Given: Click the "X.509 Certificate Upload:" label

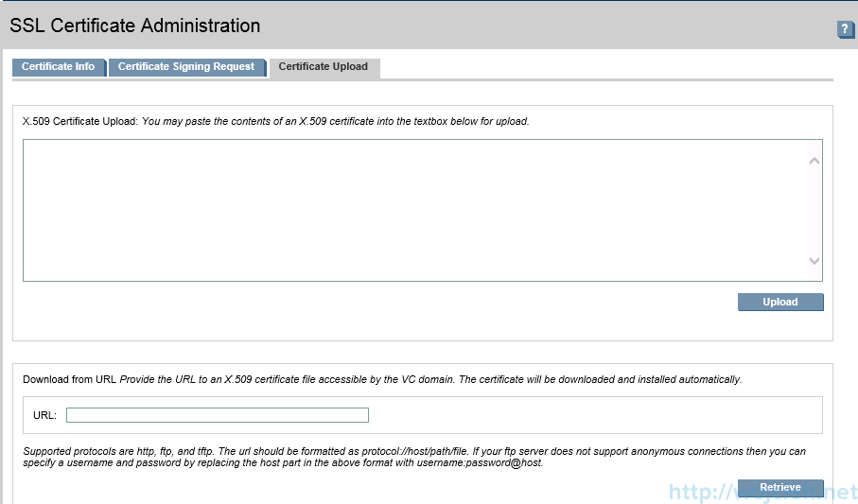Looking at the screenshot, I should pyautogui.click(x=80, y=121).
